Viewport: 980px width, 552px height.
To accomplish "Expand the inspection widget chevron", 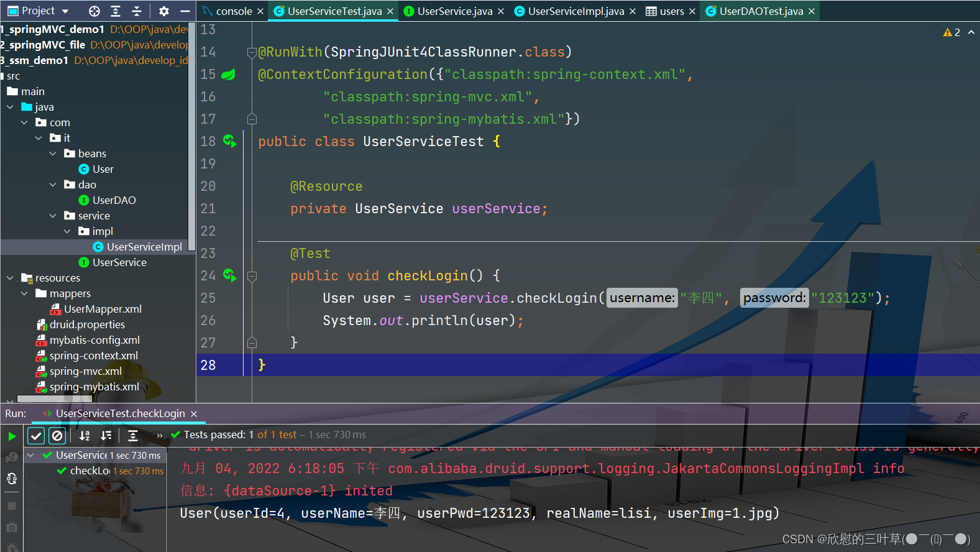I will coord(971,32).
